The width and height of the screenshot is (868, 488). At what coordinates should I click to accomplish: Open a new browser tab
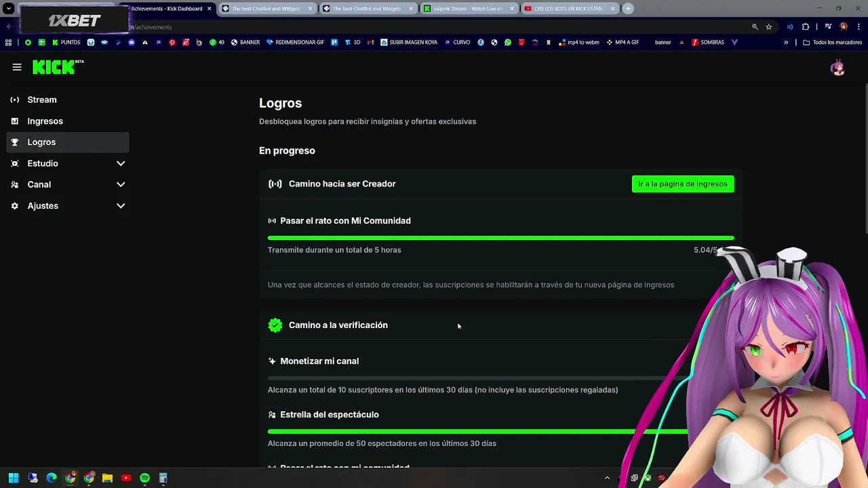628,9
